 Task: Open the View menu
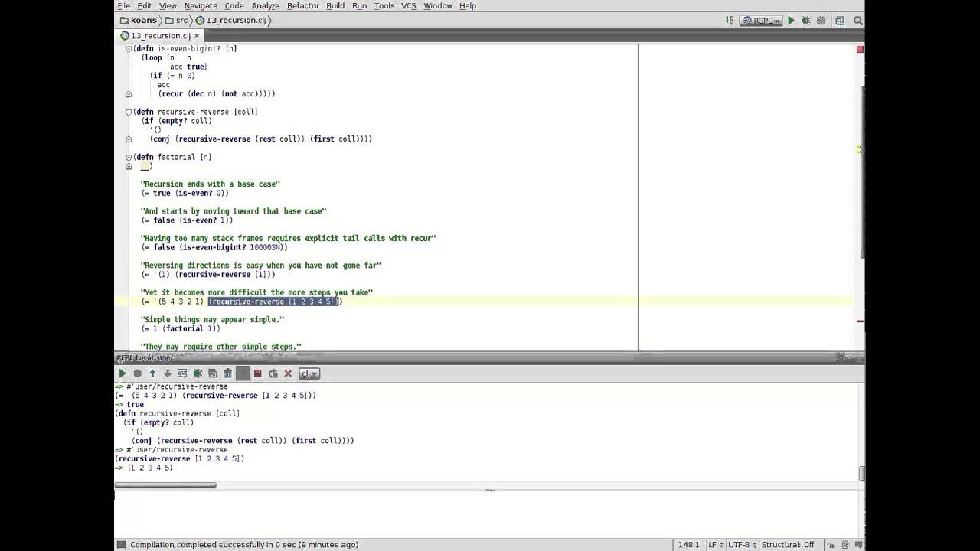click(x=168, y=5)
